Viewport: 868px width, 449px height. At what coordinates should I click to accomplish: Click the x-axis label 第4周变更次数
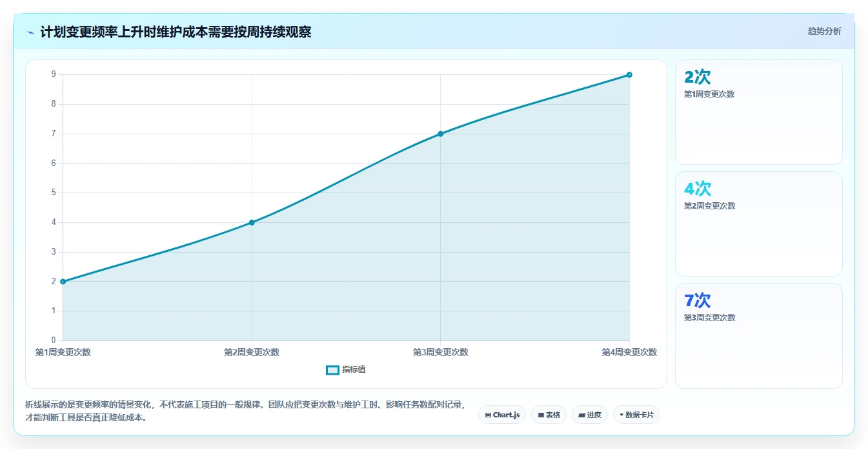pyautogui.click(x=629, y=352)
